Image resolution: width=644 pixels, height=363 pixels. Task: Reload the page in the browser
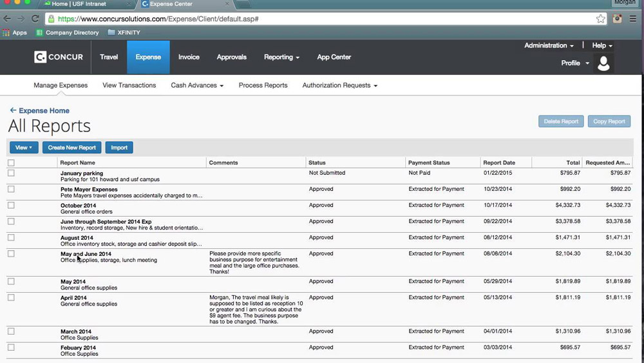35,19
